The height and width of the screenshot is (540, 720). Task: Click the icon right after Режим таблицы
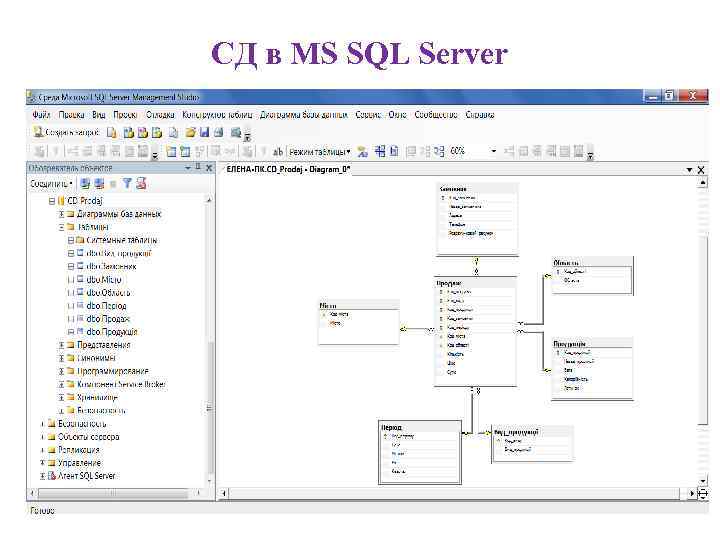(x=363, y=151)
